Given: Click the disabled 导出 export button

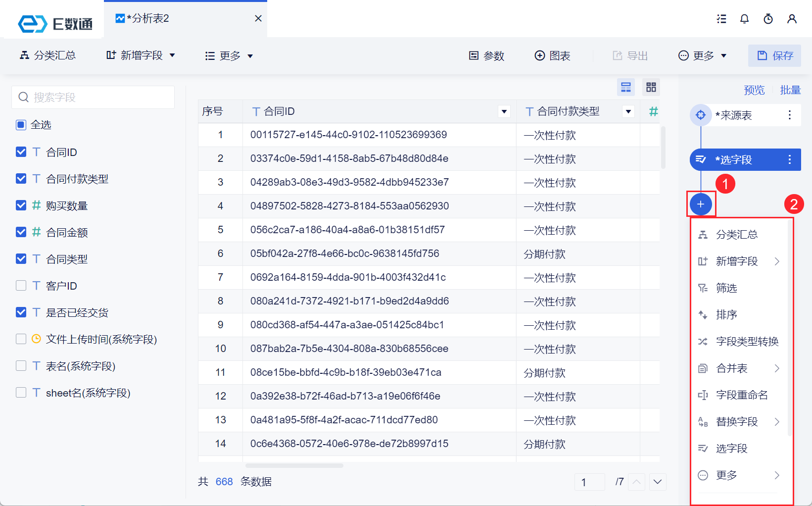Looking at the screenshot, I should (630, 55).
